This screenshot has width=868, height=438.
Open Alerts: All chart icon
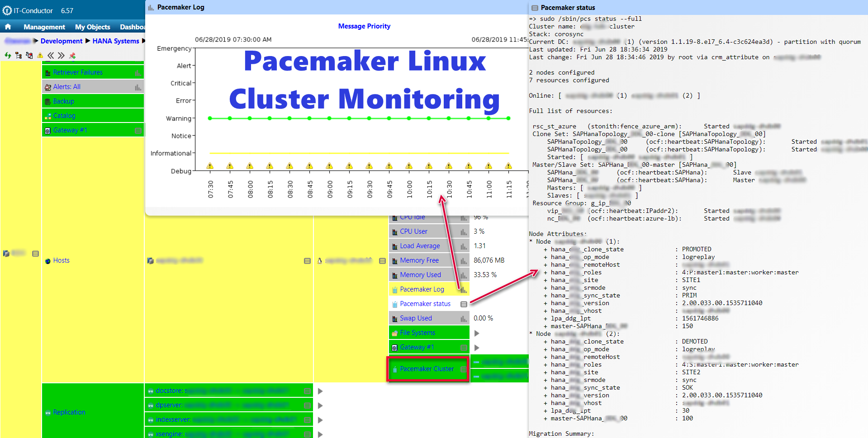[138, 87]
